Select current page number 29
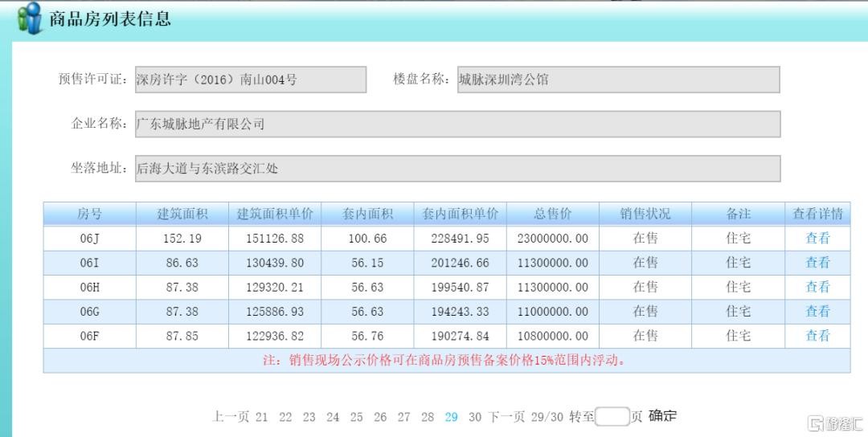Viewport: 868px width, 437px height. [451, 417]
